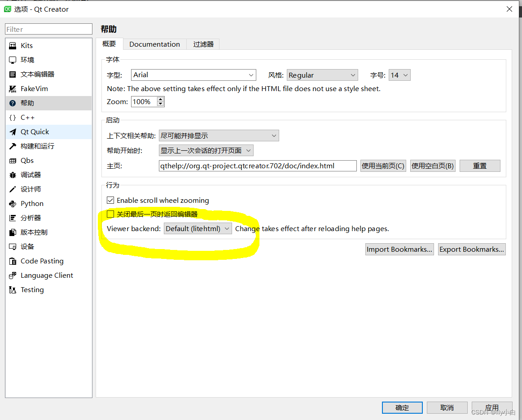Toggle Enable scroll wheel zooming checkbox
The height and width of the screenshot is (420, 522).
coord(110,200)
